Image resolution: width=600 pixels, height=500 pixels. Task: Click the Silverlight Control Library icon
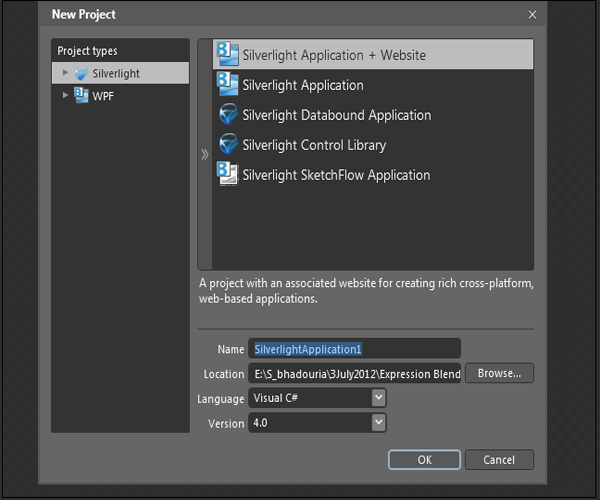(x=228, y=145)
